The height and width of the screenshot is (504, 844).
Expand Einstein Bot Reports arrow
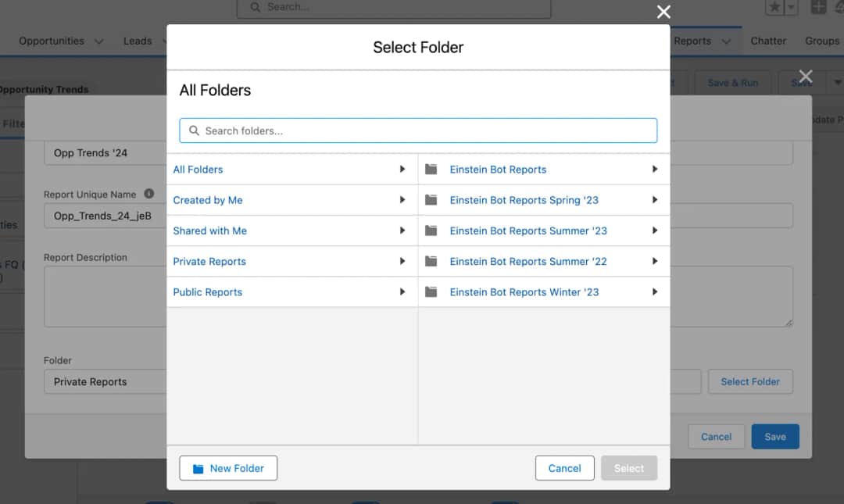pyautogui.click(x=655, y=169)
